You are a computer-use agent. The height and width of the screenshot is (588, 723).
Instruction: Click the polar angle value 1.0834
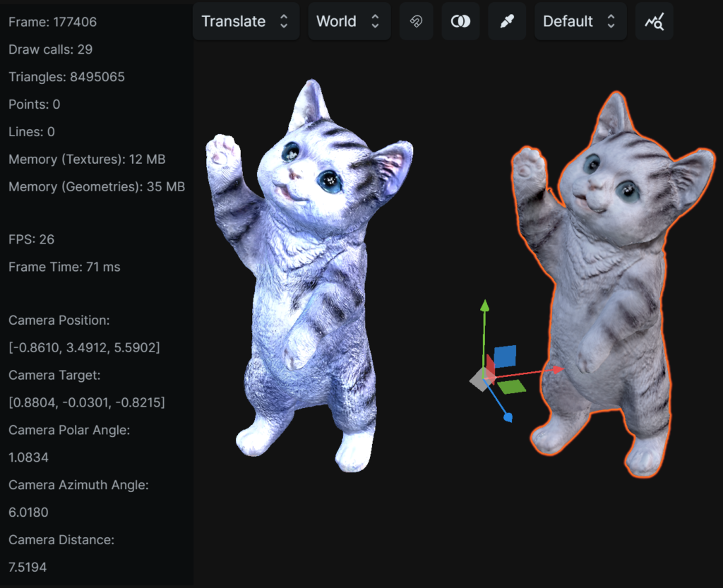pyautogui.click(x=28, y=457)
